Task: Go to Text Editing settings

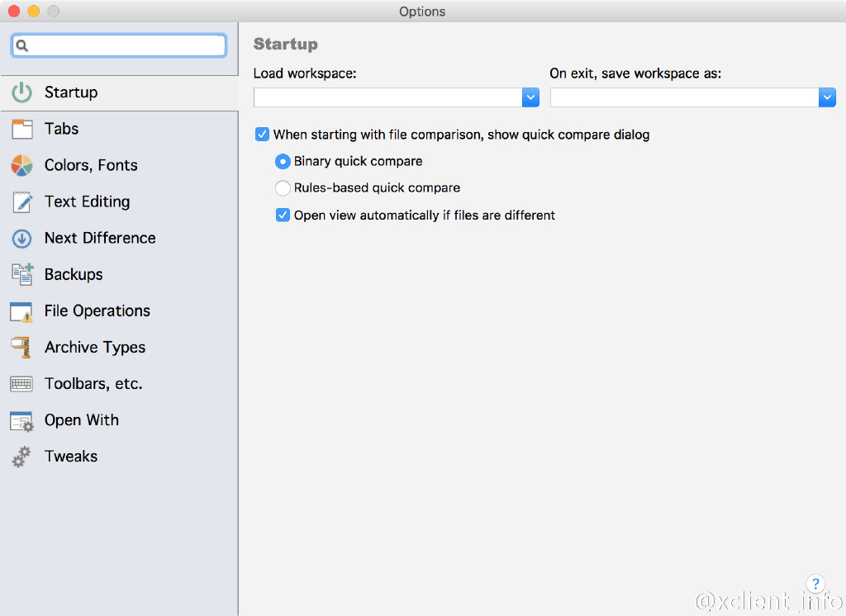Action: click(119, 201)
